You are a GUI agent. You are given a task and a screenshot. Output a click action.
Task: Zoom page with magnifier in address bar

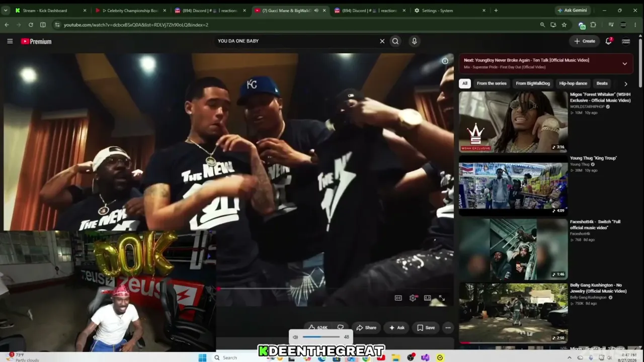click(542, 25)
